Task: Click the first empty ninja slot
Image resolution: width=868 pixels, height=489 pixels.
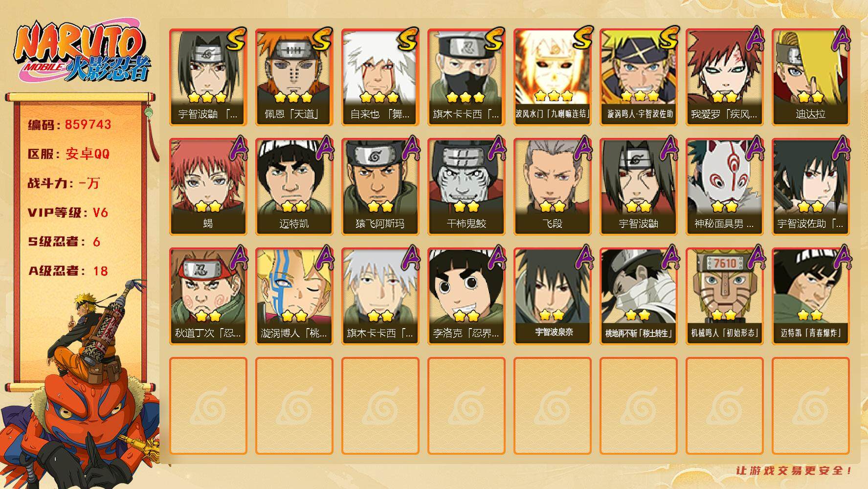Action: 208,406
